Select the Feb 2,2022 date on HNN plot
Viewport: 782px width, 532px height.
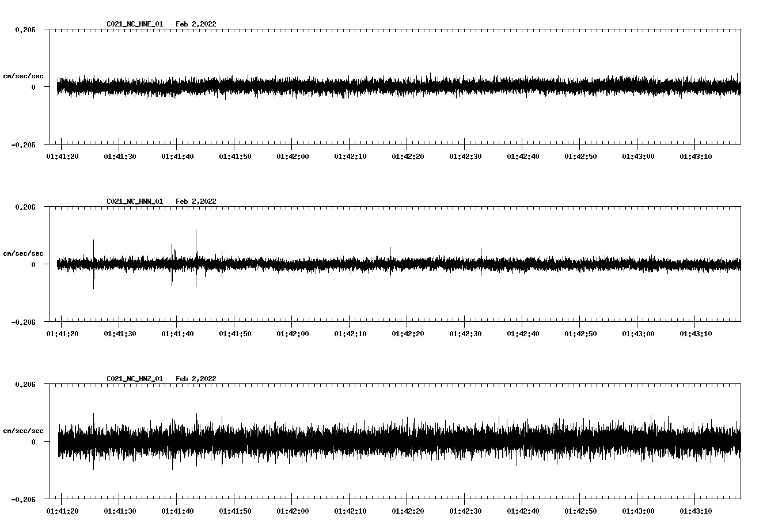click(x=196, y=202)
